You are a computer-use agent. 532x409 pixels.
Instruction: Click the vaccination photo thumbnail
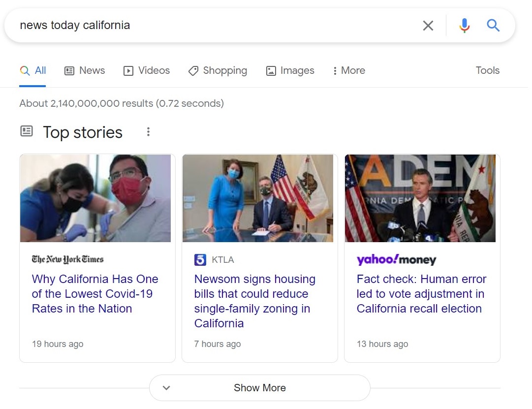click(95, 198)
